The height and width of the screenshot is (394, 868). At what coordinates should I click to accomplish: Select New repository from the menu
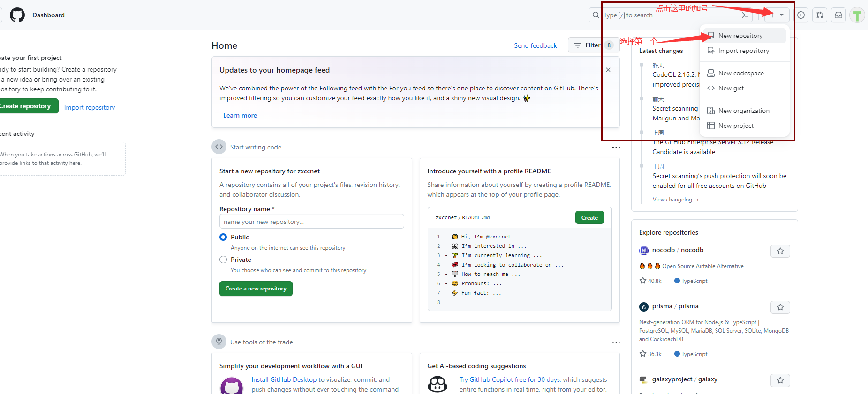(745, 36)
